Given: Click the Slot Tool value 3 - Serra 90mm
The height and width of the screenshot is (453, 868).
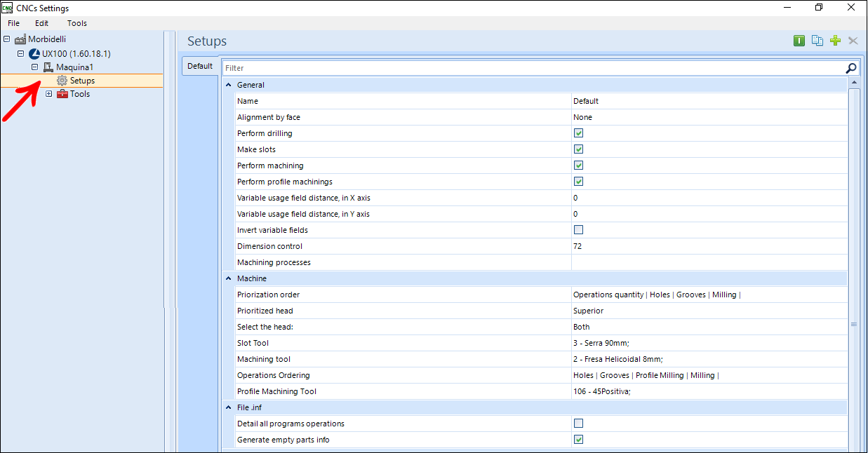Looking at the screenshot, I should [x=709, y=343].
